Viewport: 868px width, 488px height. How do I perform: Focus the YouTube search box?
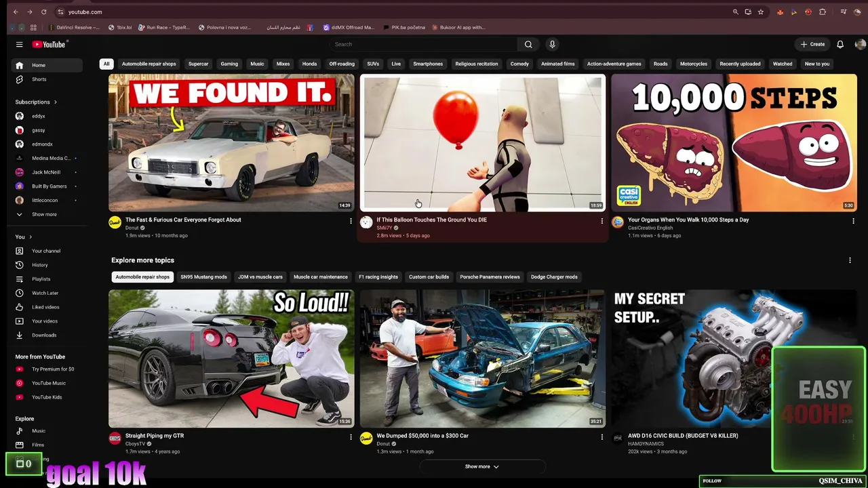pos(424,45)
